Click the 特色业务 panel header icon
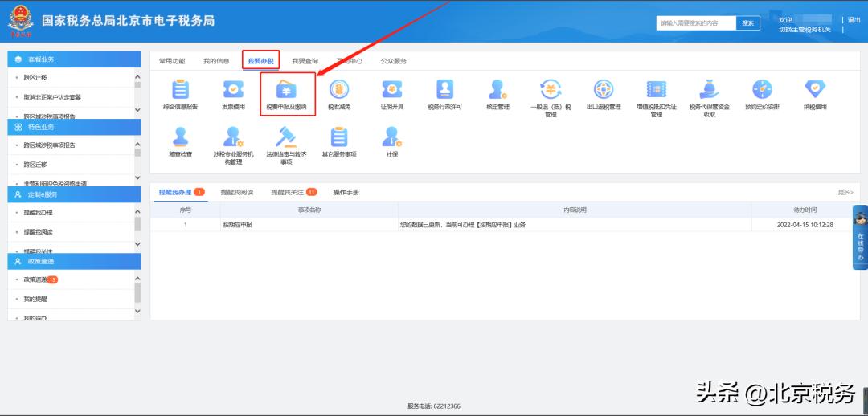Screen dimensions: 868x416 pyautogui.click(x=18, y=127)
